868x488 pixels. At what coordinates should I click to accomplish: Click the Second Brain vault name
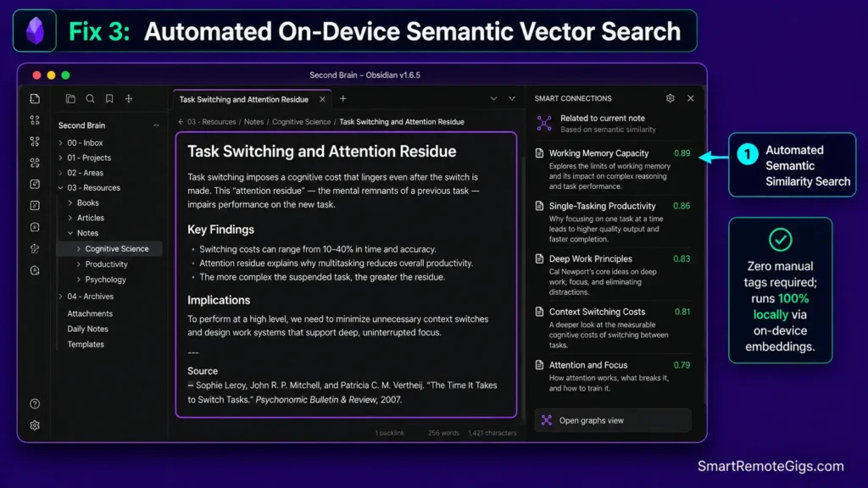click(x=81, y=125)
